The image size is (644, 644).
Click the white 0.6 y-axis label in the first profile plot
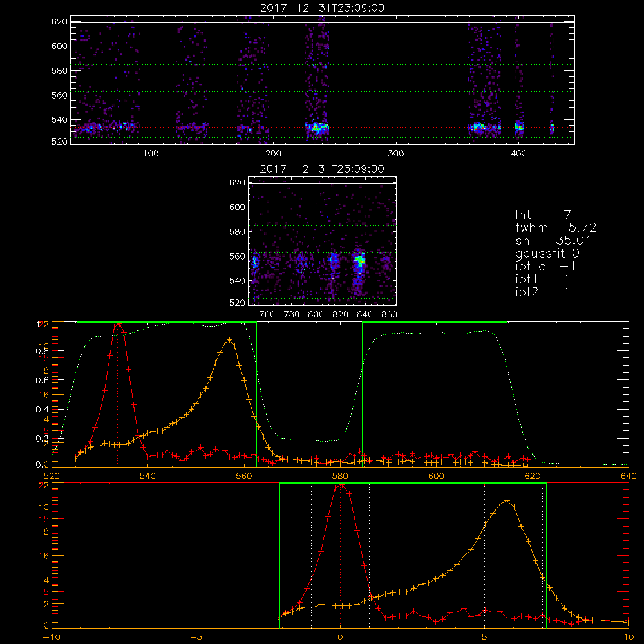point(42,381)
